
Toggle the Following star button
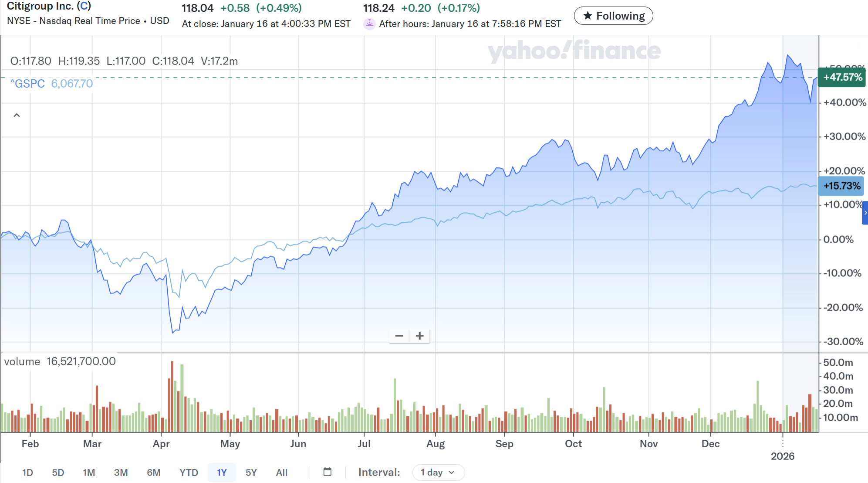(613, 16)
